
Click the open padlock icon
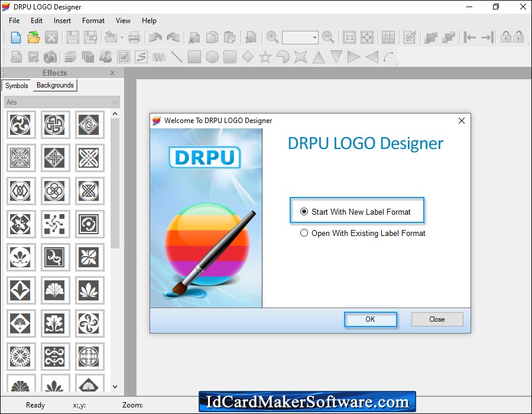pos(518,37)
